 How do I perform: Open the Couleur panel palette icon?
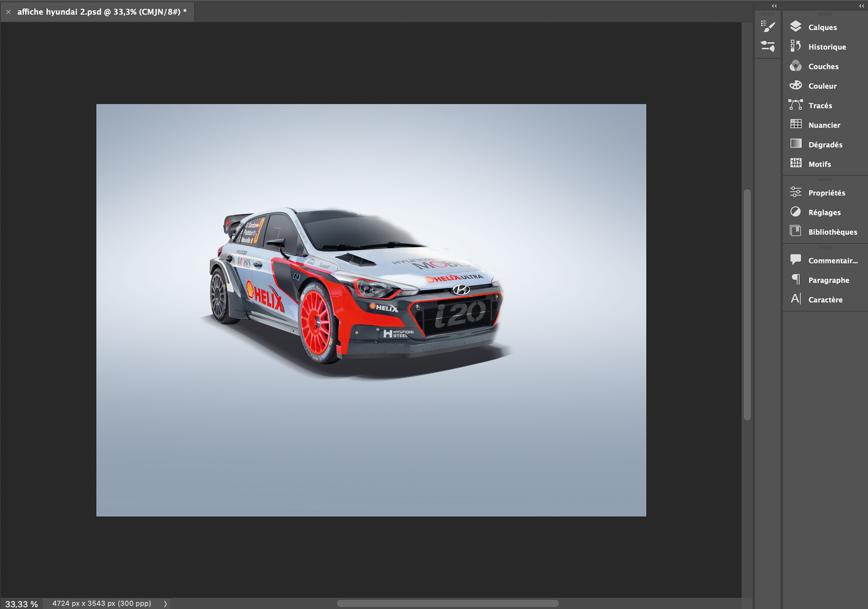(796, 85)
